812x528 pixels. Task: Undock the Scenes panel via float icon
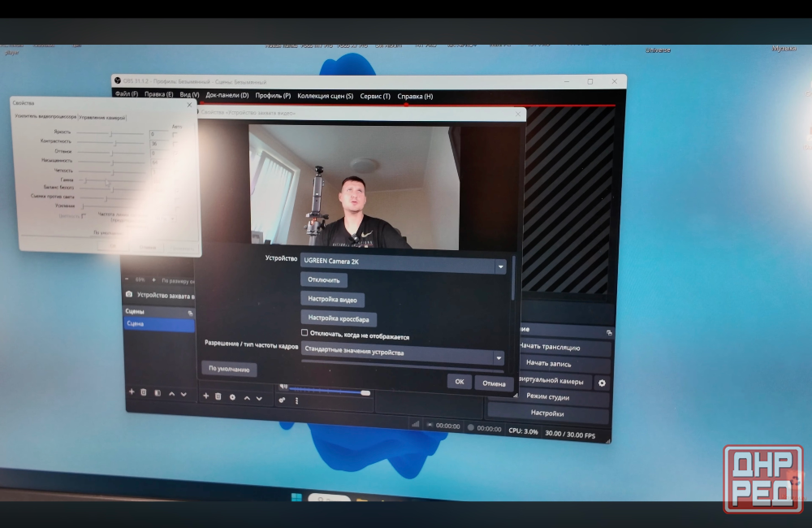(x=190, y=313)
